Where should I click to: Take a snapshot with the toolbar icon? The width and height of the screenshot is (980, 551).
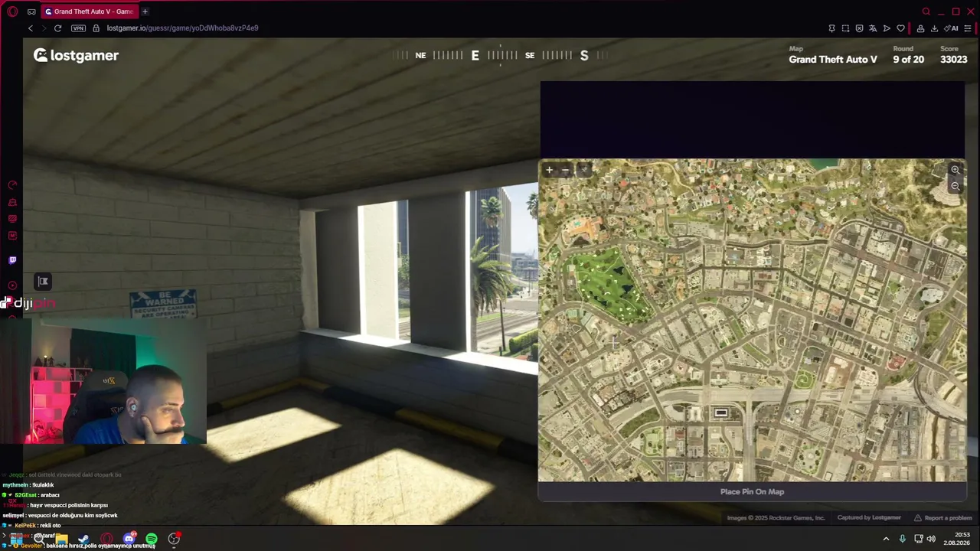click(845, 28)
